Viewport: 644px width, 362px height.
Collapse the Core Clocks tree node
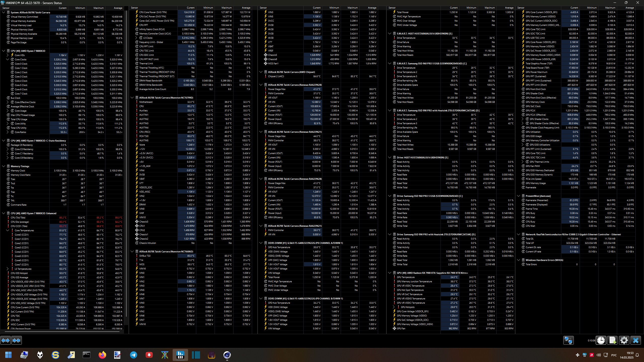(8, 60)
